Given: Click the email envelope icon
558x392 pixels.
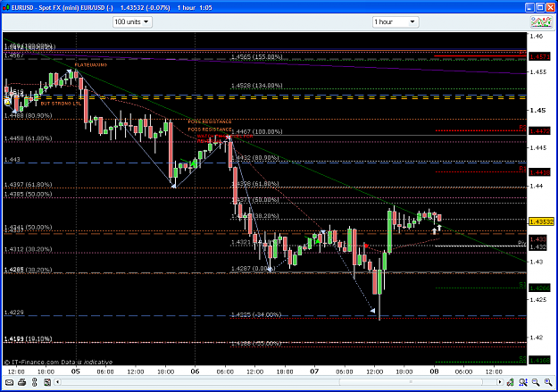Looking at the screenshot, I should 10,382.
